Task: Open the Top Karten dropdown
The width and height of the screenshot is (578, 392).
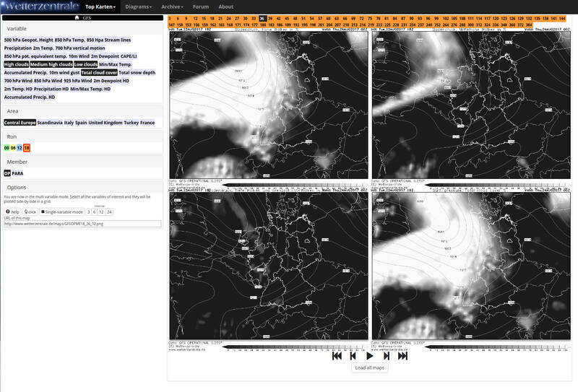Action: [100, 6]
